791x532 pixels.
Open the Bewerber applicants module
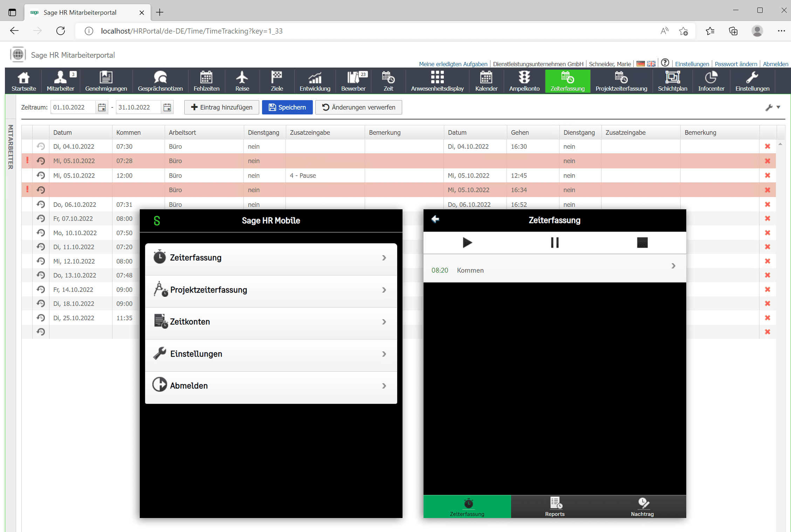353,81
